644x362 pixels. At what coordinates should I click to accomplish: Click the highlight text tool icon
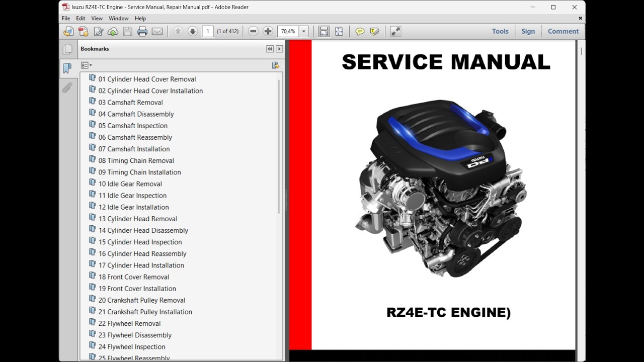point(374,31)
